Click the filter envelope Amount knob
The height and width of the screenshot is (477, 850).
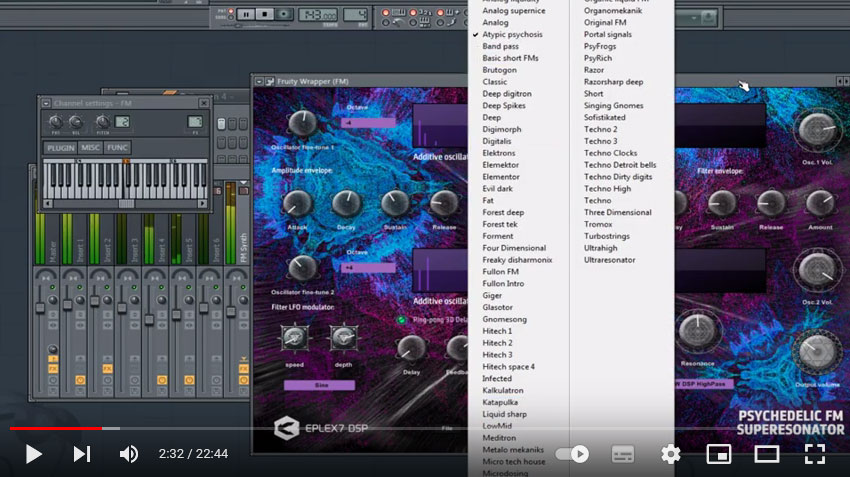coord(820,204)
